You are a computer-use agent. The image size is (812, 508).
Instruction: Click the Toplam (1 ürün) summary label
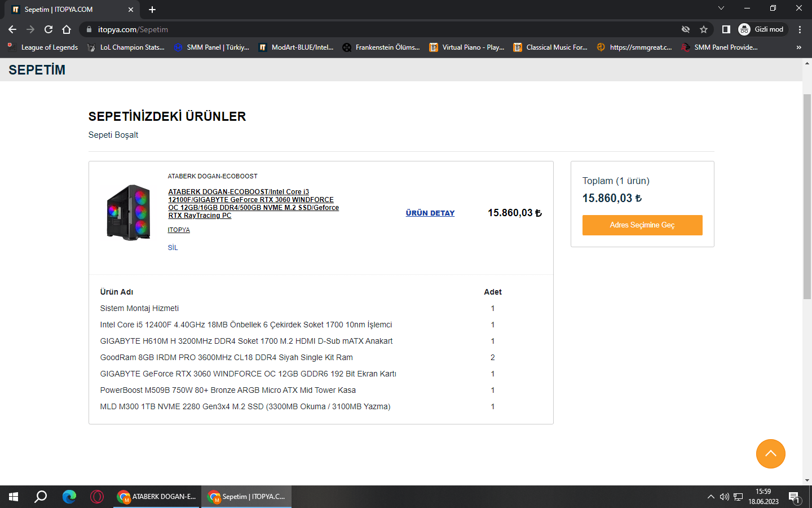point(616,181)
